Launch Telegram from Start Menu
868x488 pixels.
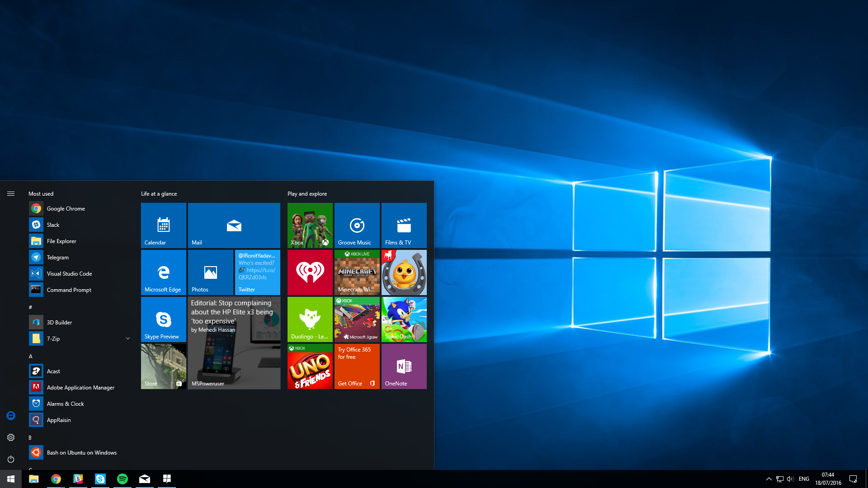tap(58, 257)
